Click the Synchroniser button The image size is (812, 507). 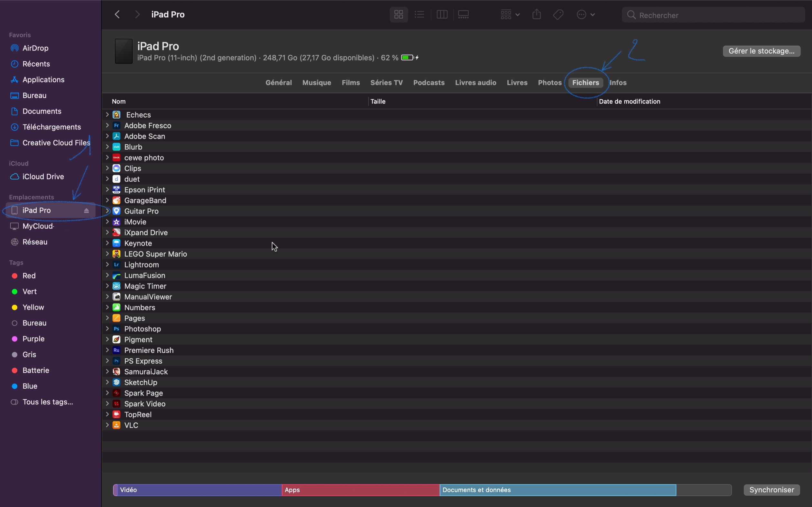point(771,490)
